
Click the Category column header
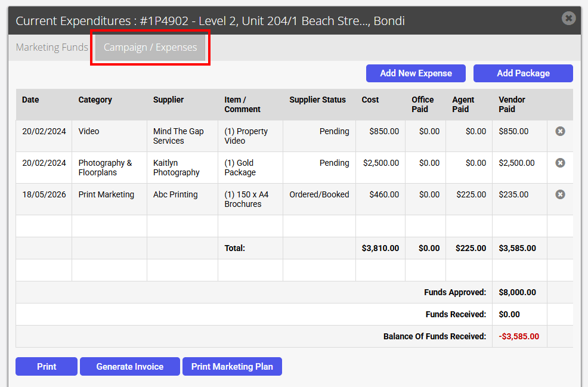click(95, 100)
